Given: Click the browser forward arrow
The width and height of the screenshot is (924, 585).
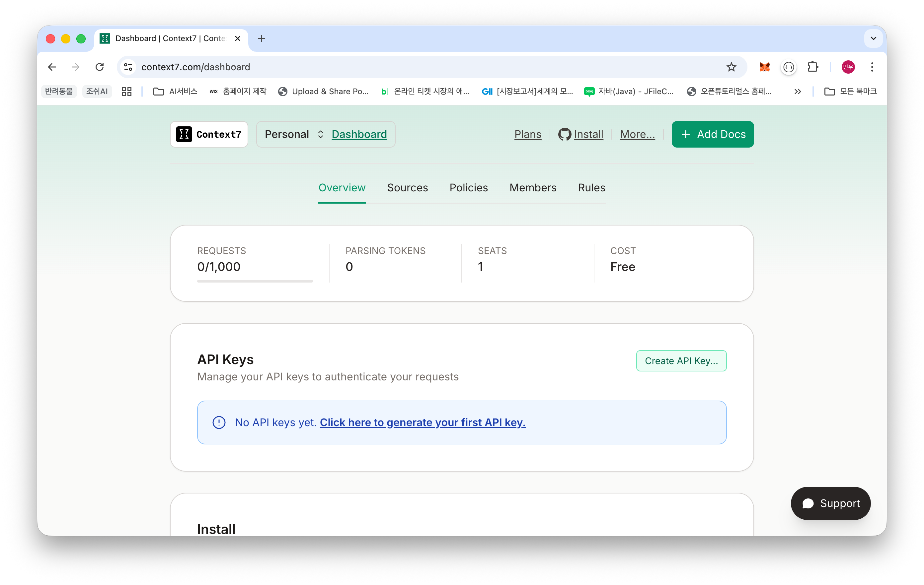Looking at the screenshot, I should pyautogui.click(x=76, y=67).
